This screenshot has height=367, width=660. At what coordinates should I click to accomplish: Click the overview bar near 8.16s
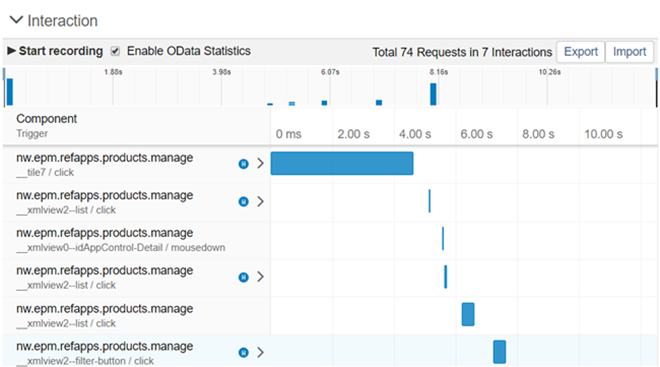433,94
